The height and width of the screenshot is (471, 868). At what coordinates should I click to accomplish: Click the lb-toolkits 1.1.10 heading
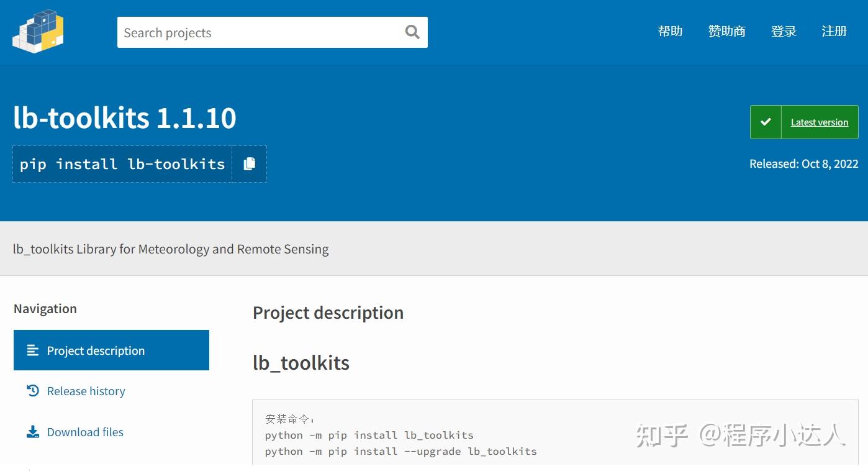point(124,117)
